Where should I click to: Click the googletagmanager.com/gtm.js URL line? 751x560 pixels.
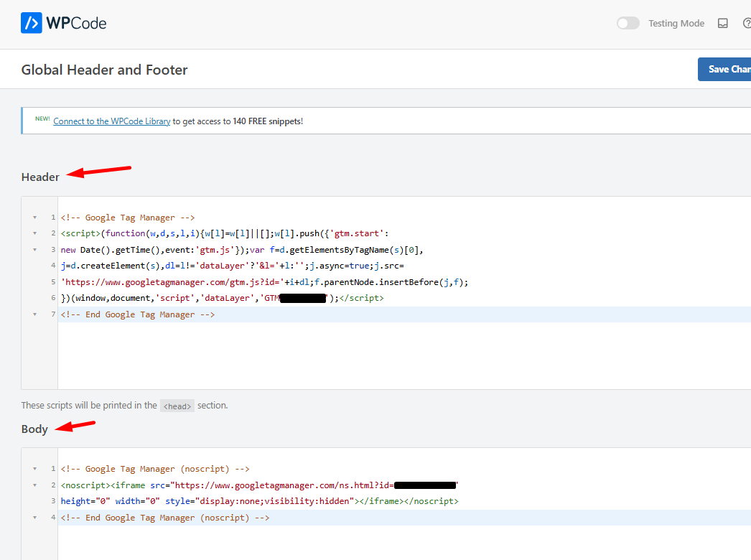point(264,281)
